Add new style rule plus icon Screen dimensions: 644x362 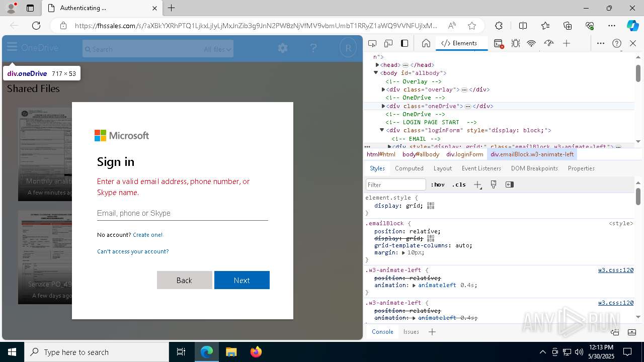tap(477, 185)
